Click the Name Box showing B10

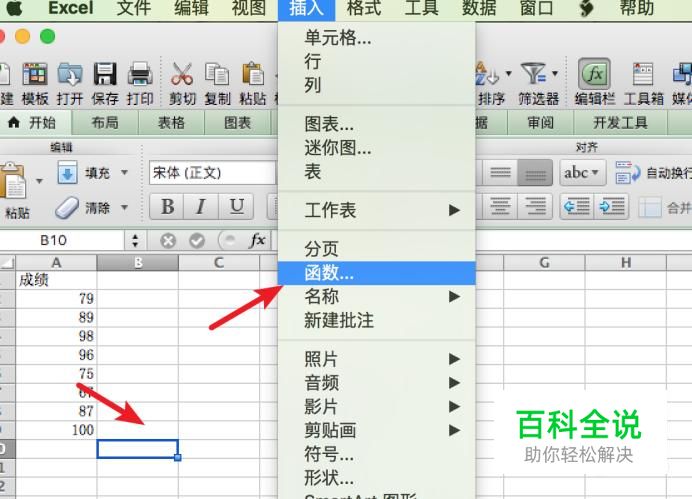(62, 240)
